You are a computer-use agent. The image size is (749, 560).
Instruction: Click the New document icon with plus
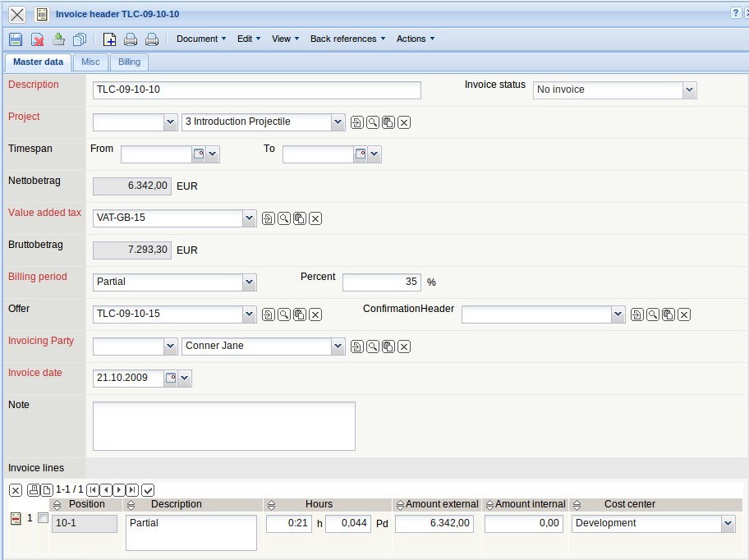[109, 39]
